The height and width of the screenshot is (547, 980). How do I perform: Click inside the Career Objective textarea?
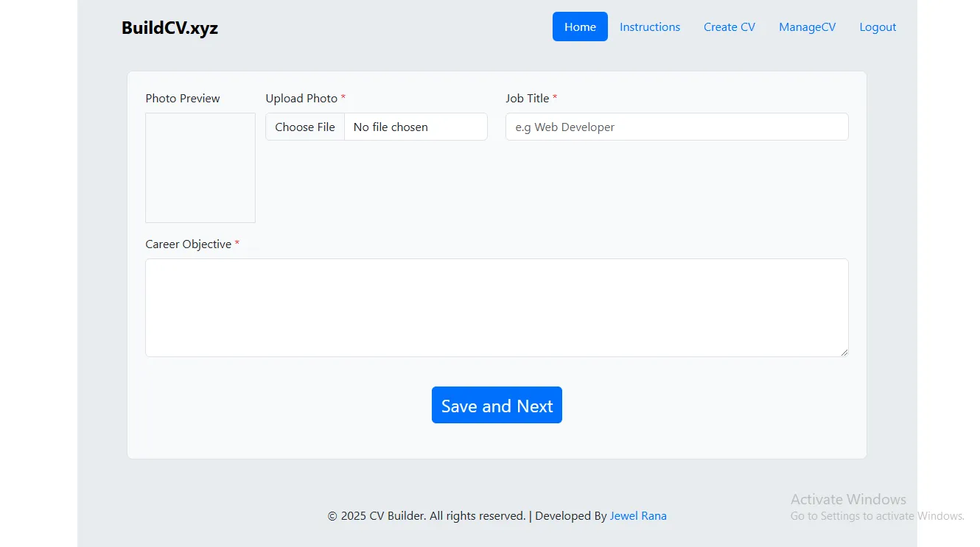[x=496, y=308]
